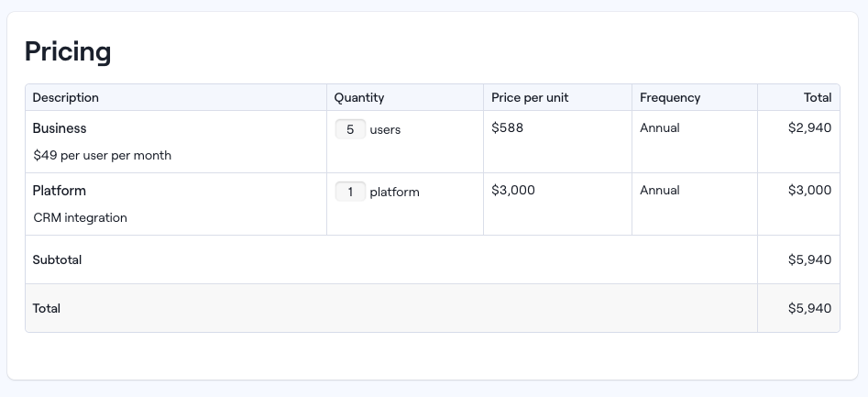The image size is (868, 397).
Task: Click Annual frequency in the Business row
Action: [660, 127]
